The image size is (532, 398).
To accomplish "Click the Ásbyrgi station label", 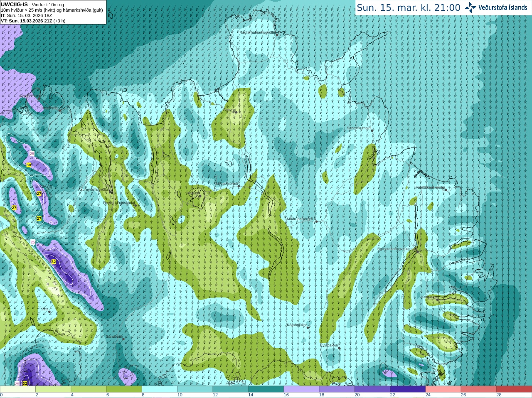I will 229,110.
